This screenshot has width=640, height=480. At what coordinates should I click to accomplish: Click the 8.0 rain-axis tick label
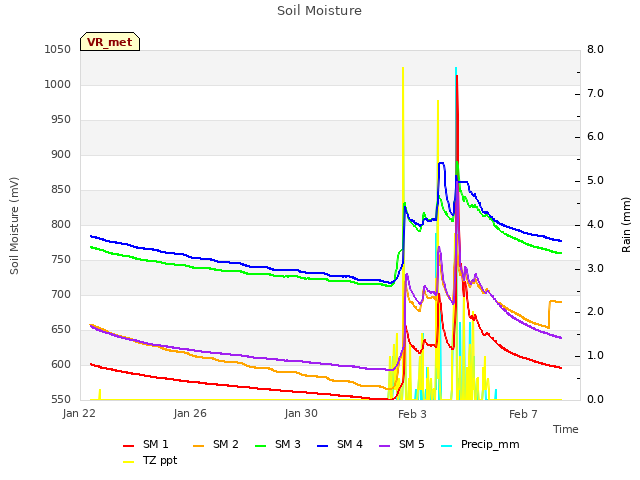coord(596,49)
